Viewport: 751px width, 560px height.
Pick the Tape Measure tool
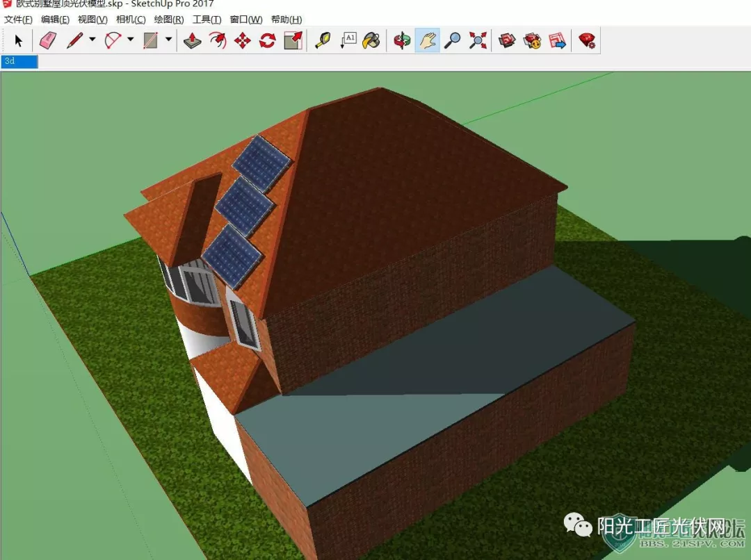pos(323,41)
